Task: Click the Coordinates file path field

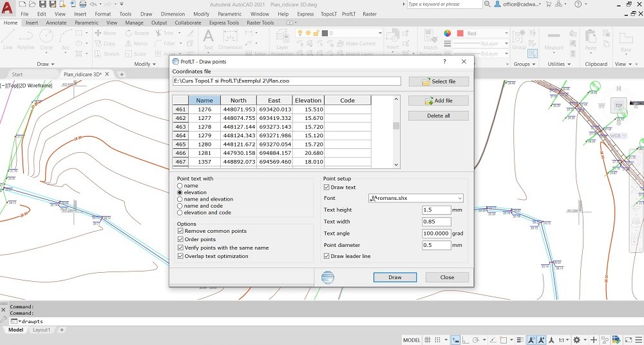Action: tap(287, 81)
